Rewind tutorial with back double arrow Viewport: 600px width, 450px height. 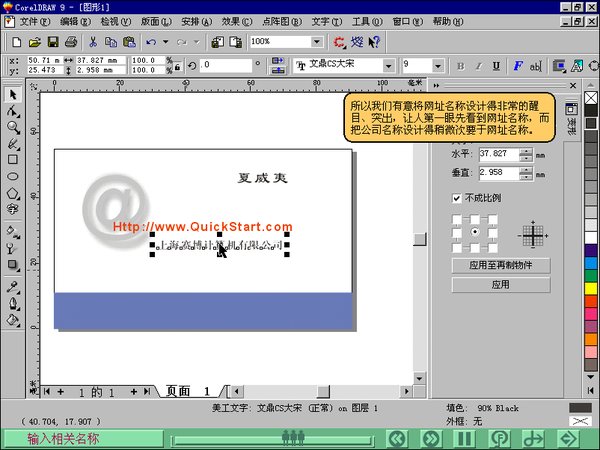coord(397,439)
